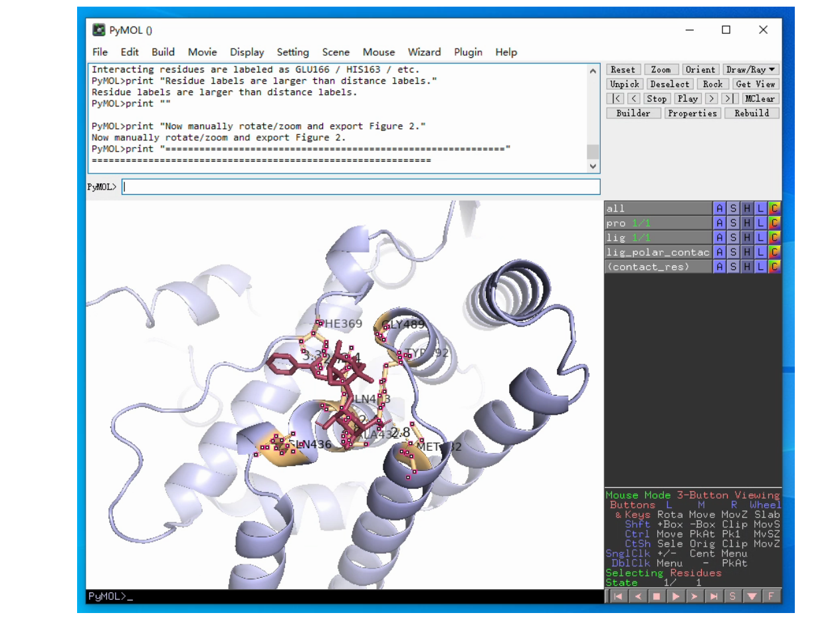Click the Zoom button
Viewport: 840px width, 625px height.
click(661, 69)
